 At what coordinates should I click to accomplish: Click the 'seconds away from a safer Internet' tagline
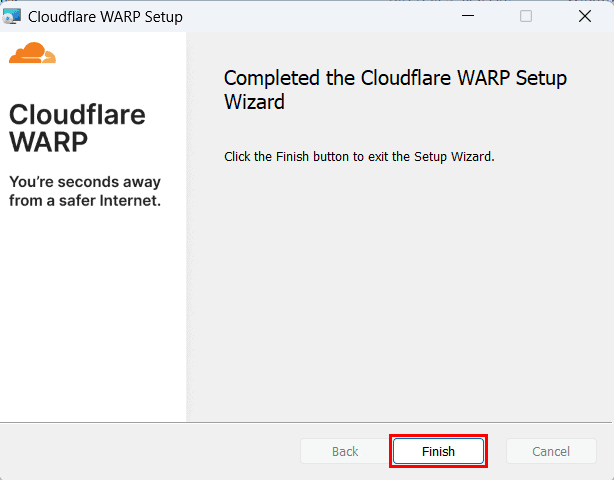(85, 191)
